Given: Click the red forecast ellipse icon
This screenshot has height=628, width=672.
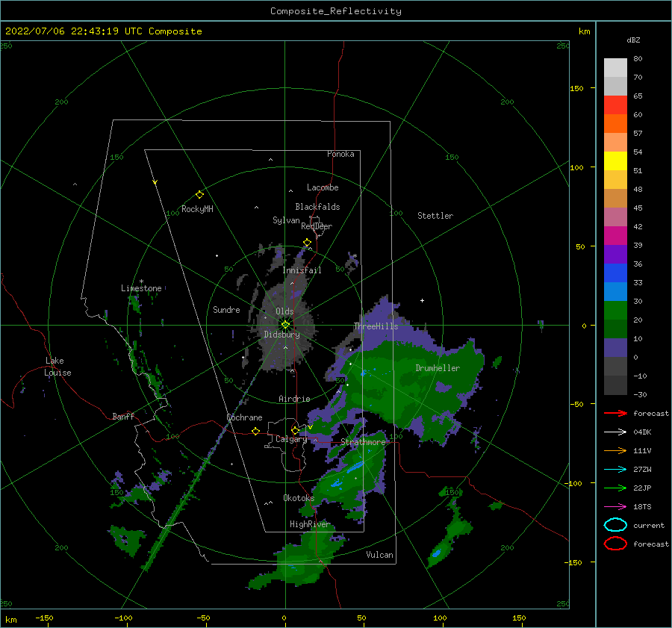Looking at the screenshot, I should pos(615,544).
